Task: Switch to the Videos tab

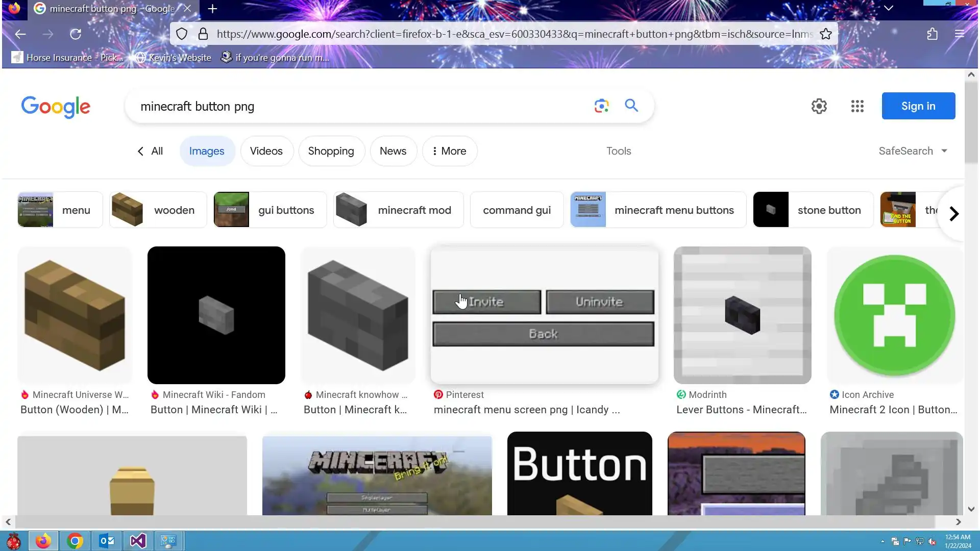Action: point(266,151)
